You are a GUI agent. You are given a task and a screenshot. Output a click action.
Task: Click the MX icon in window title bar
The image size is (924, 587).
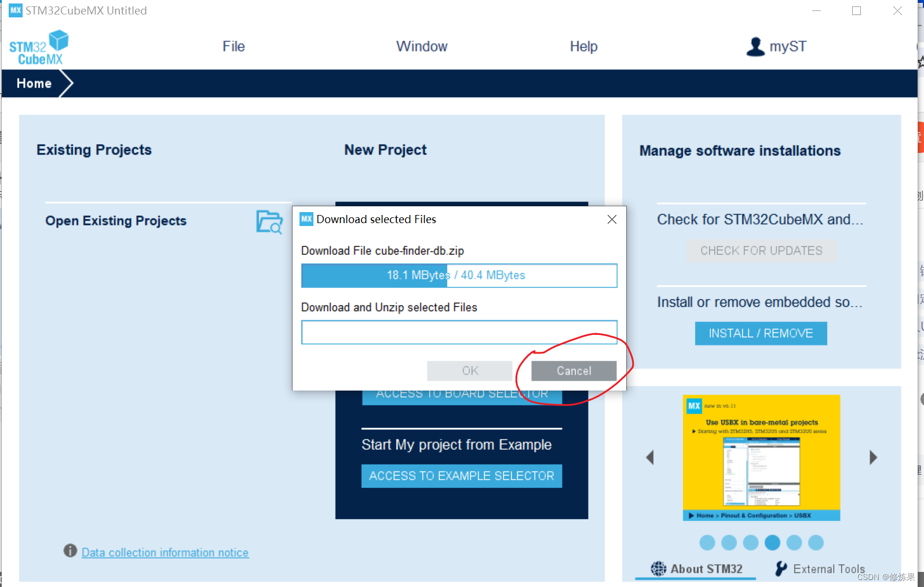16,10
